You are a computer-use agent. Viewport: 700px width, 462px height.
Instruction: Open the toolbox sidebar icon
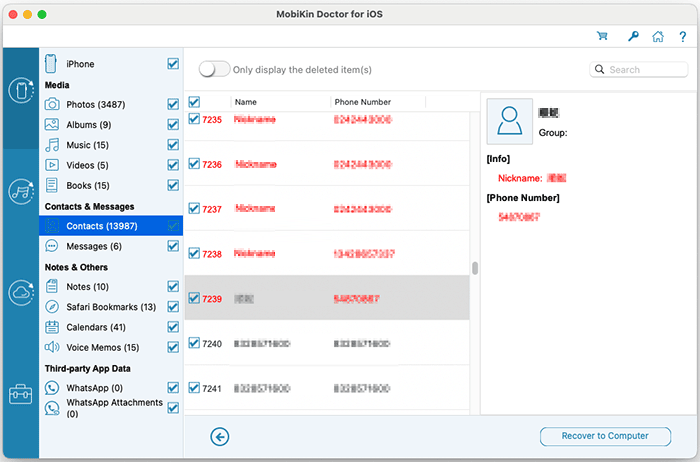click(20, 393)
